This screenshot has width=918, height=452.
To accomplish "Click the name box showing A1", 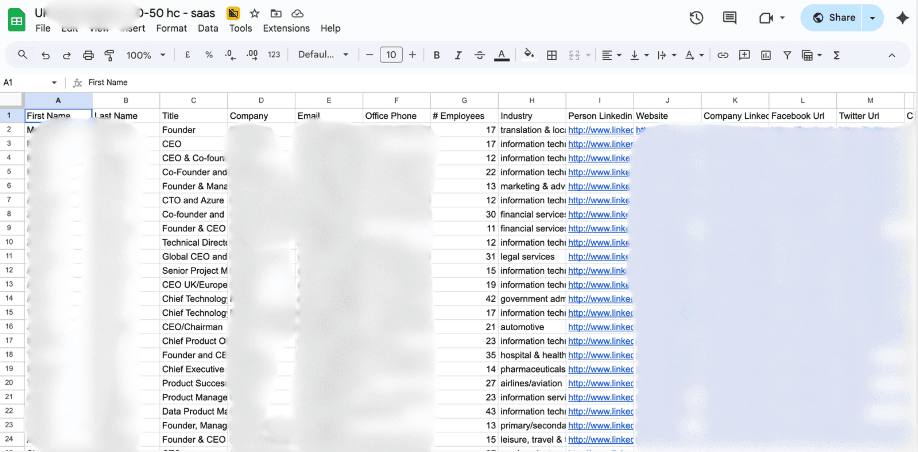I will (30, 83).
